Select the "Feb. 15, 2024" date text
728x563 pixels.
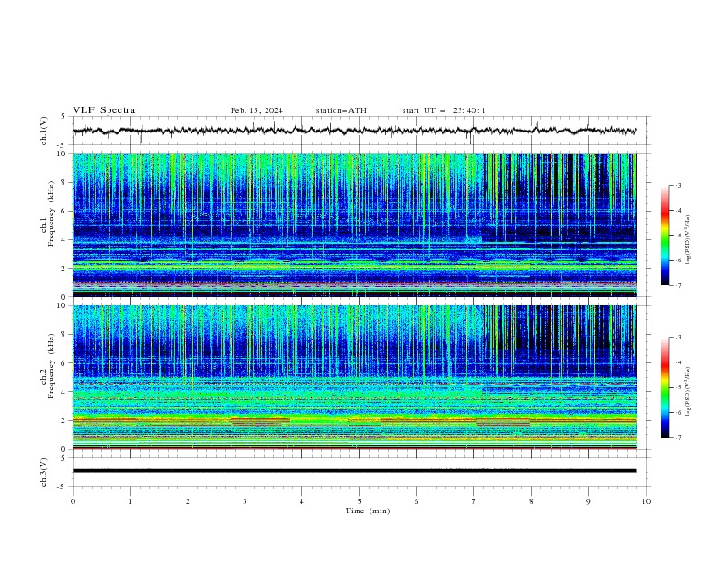tap(256, 110)
